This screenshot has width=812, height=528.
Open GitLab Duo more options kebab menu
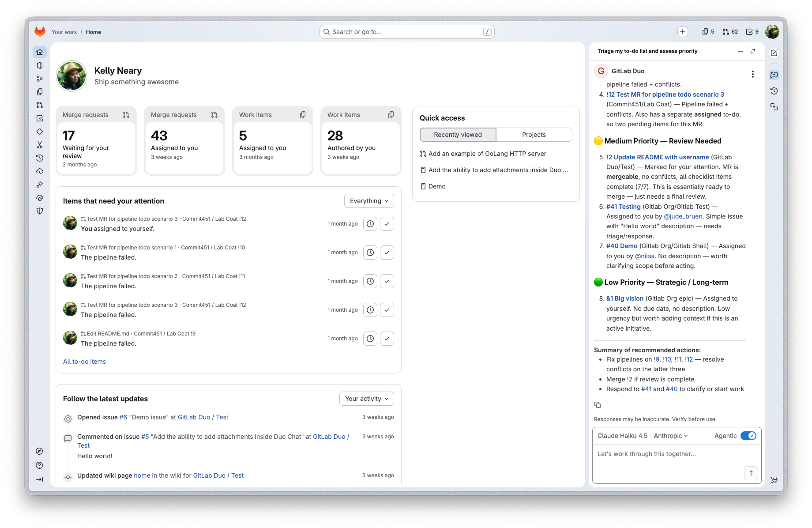coord(753,74)
